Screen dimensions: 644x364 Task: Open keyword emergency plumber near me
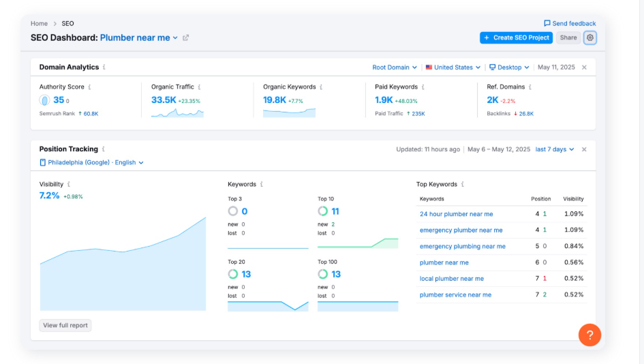point(461,230)
